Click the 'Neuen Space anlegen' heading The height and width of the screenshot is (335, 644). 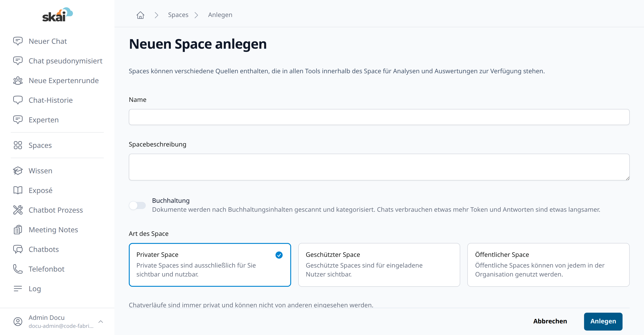pos(198,44)
